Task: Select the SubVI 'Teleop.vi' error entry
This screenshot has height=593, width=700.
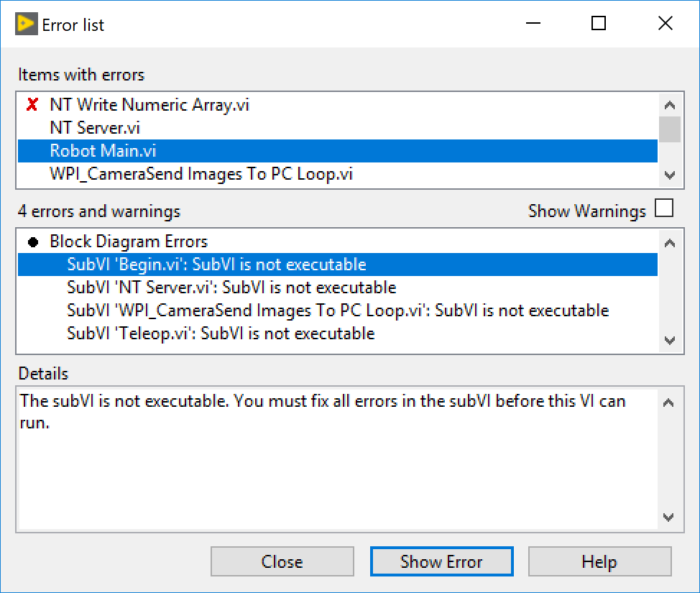Action: coord(338,334)
